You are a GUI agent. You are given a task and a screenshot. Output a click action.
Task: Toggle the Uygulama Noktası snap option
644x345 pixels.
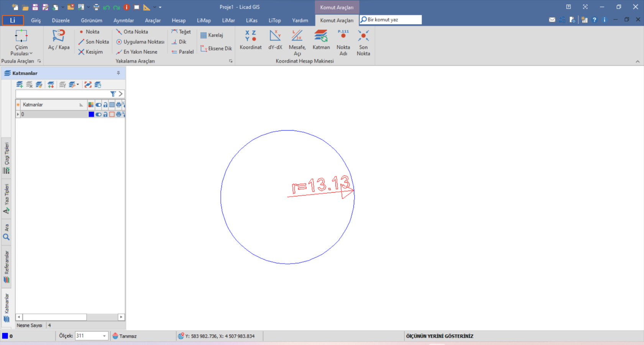(140, 42)
